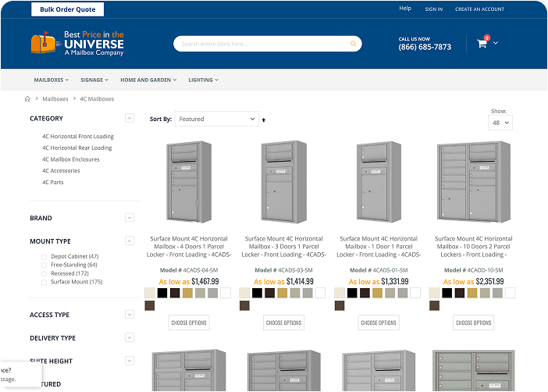Viewport: 548px width, 392px height.
Task: Open the Sort By Featured dropdown
Action: (216, 119)
